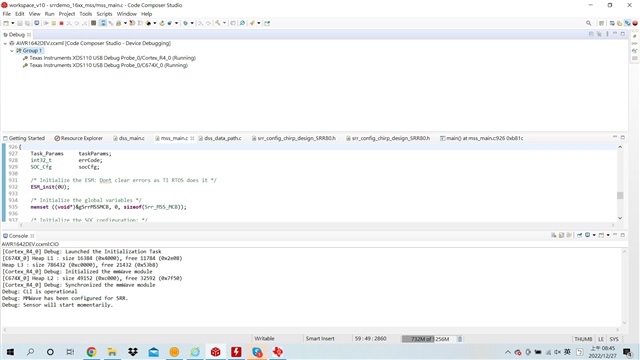This screenshot has width=640, height=360.
Task: Click the Resume icon in the debug toolbar
Action: pos(46,23)
